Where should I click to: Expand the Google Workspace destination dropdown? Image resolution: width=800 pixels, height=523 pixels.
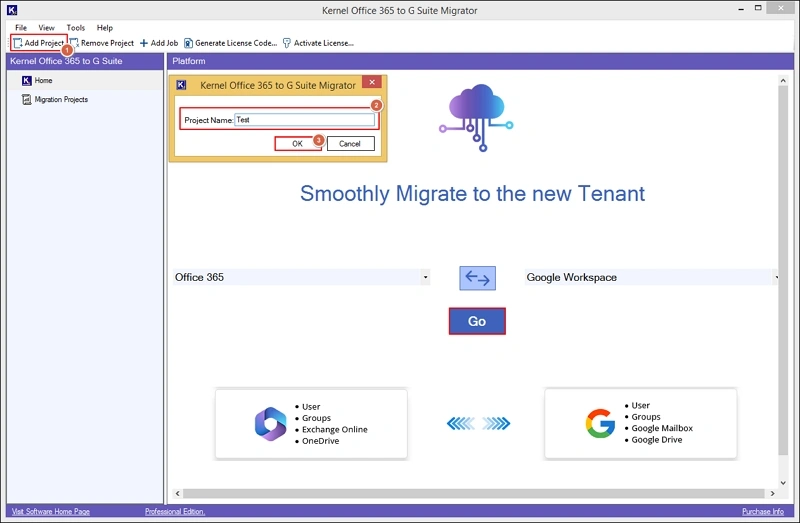tap(776, 277)
